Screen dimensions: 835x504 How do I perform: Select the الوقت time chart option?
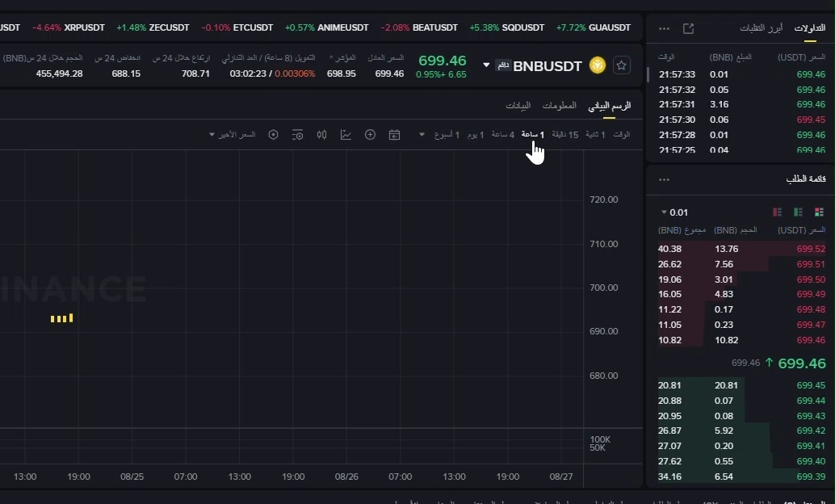(x=622, y=135)
